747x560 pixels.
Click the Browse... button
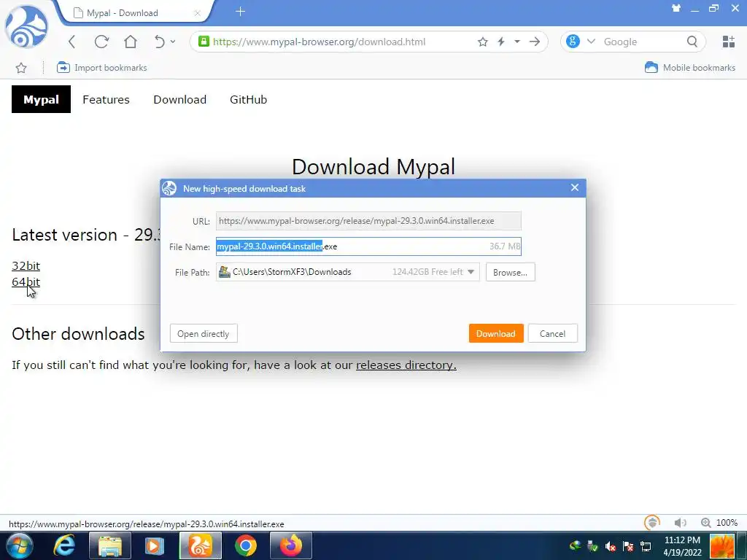tap(510, 273)
